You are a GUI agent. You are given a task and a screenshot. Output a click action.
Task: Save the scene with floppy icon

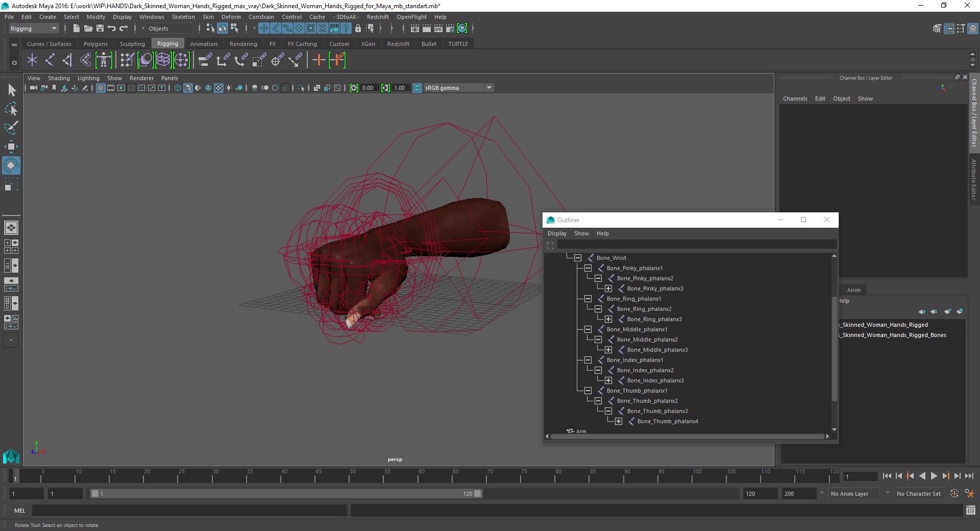point(100,29)
